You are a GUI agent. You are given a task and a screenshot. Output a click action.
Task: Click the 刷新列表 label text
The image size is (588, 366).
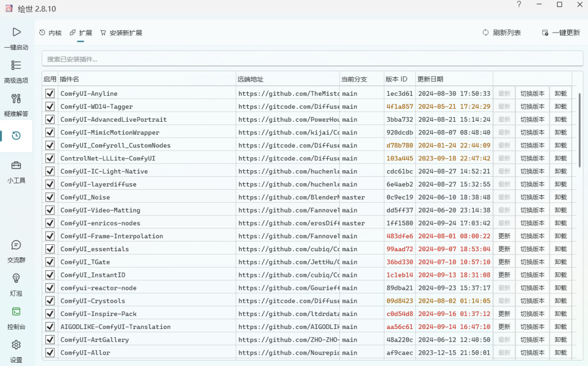coord(507,33)
